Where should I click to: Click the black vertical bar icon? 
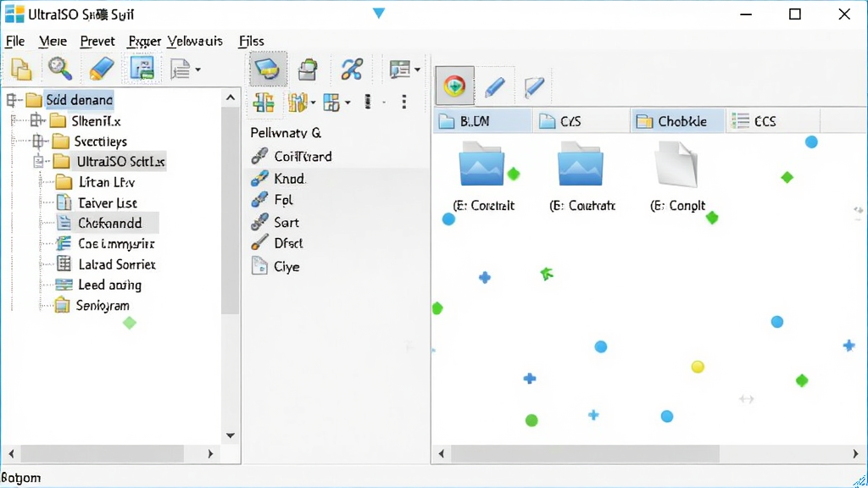(x=368, y=102)
